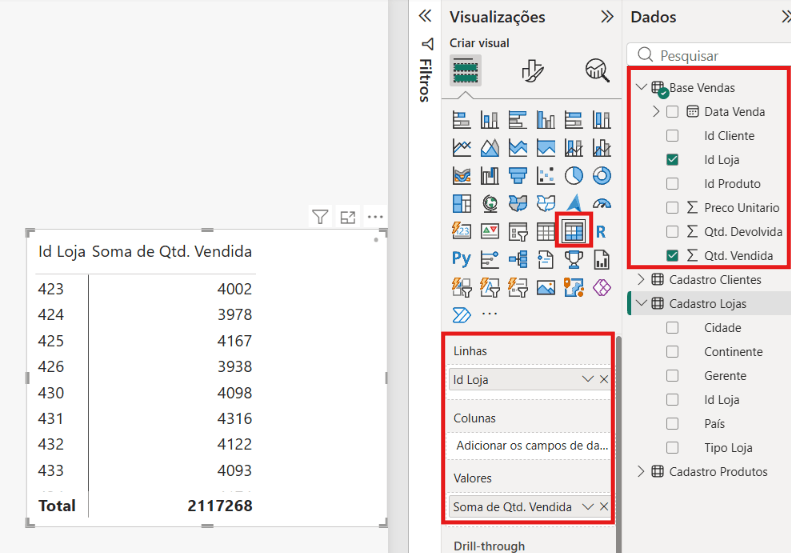
Task: Select the Power Apps visual
Action: click(602, 288)
